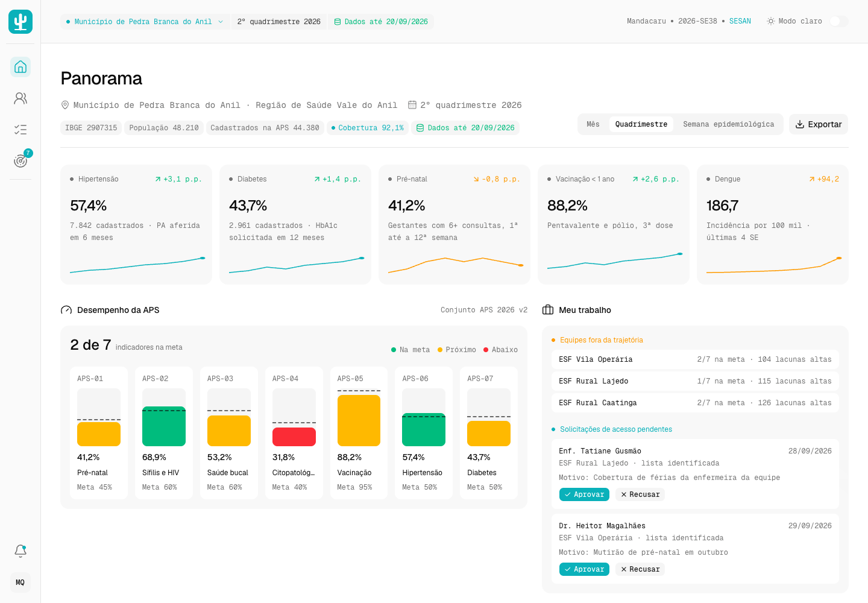This screenshot has height=603, width=868.
Task: Click the APS-02 Sífilis e HIV green bar
Action: point(164,426)
